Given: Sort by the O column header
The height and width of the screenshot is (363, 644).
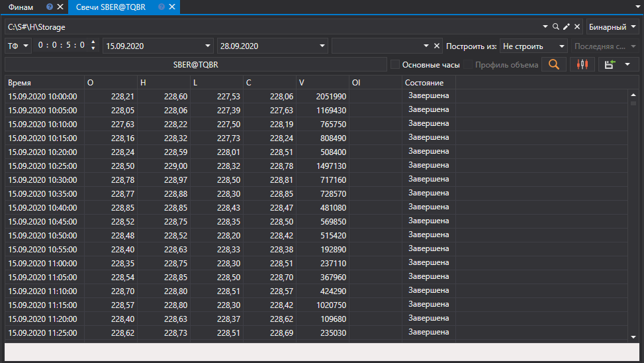Looking at the screenshot, I should (111, 83).
